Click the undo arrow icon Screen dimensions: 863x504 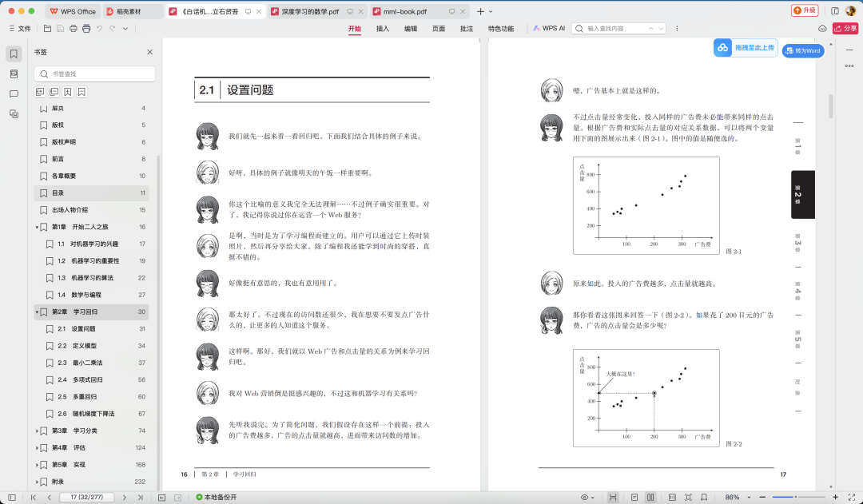click(100, 28)
